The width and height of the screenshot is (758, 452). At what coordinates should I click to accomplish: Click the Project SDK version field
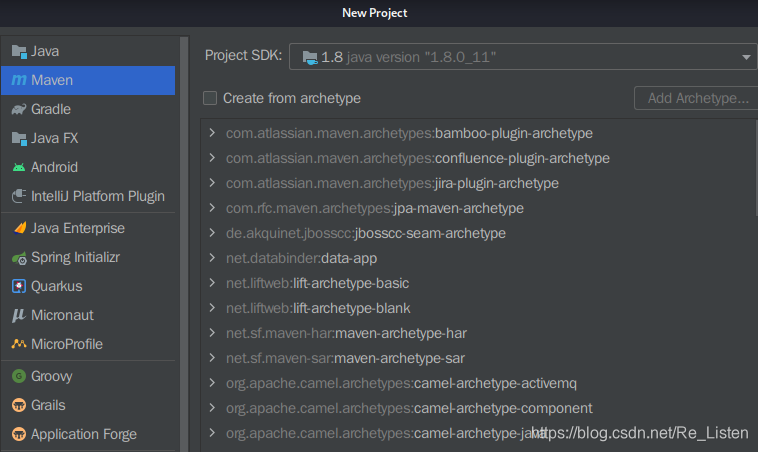click(523, 57)
